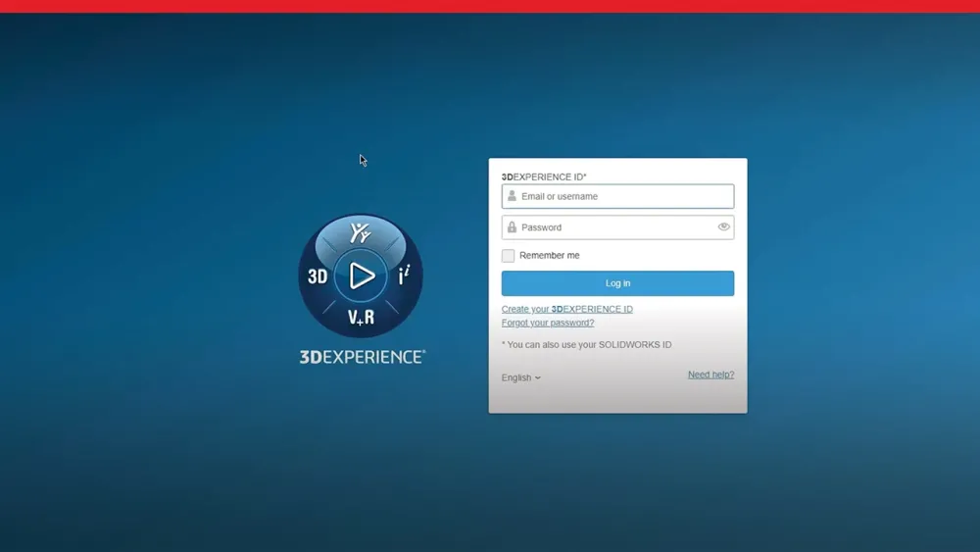Click the Email or username field
The width and height of the screenshot is (980, 552).
click(x=617, y=196)
